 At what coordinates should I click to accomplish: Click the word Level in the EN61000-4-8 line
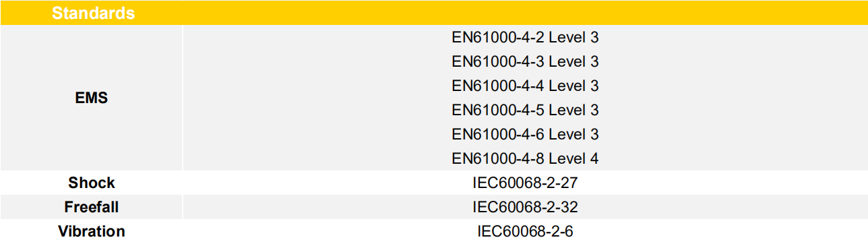[567, 158]
